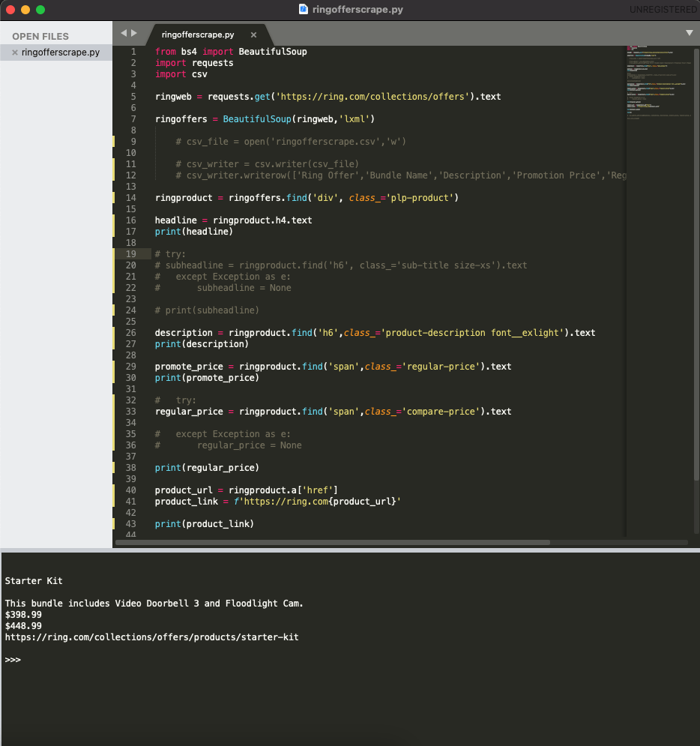Click line number 19 in the gutter
700x746 pixels.
click(x=130, y=254)
